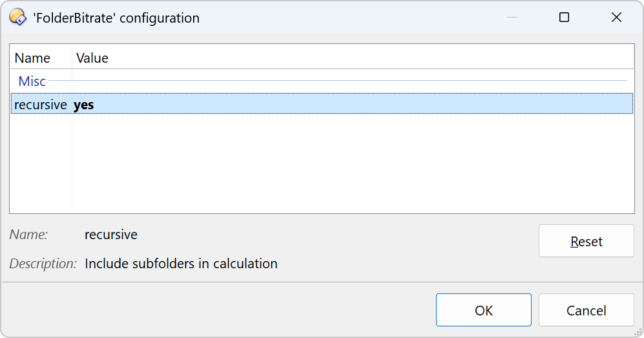Collapse the Misc group header
The width and height of the screenshot is (644, 338).
tap(32, 81)
